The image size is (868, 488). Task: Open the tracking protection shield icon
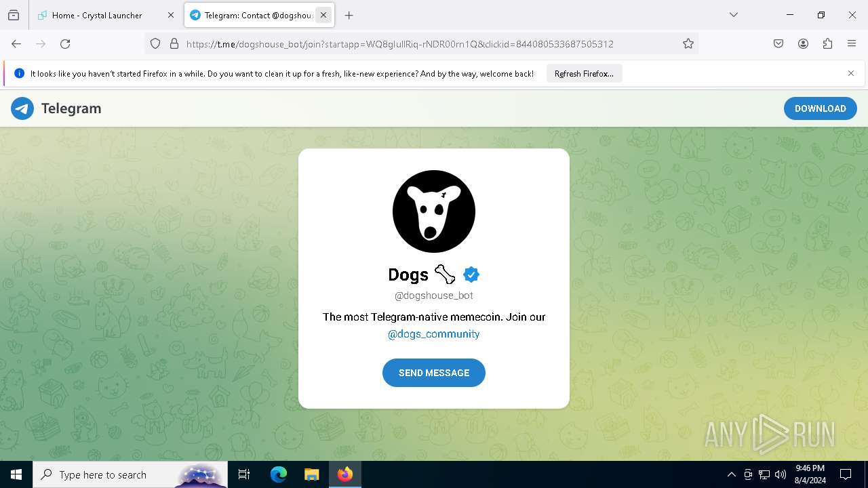155,44
